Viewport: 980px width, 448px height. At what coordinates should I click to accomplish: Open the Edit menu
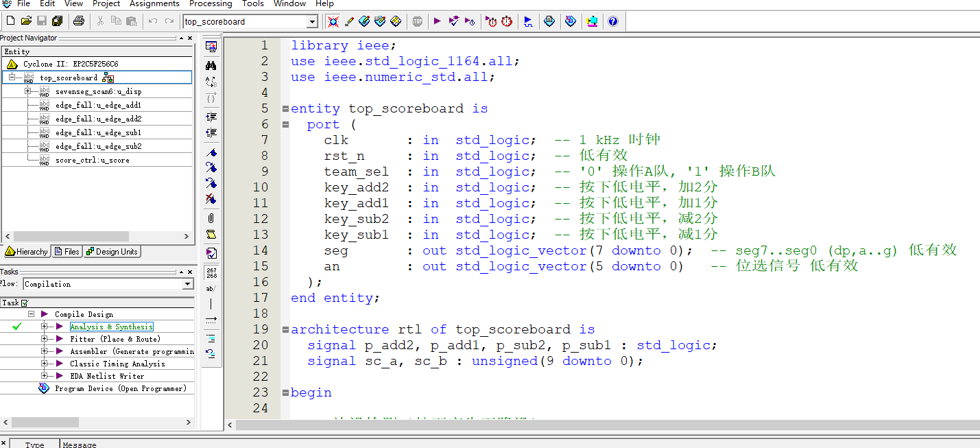(x=47, y=3)
